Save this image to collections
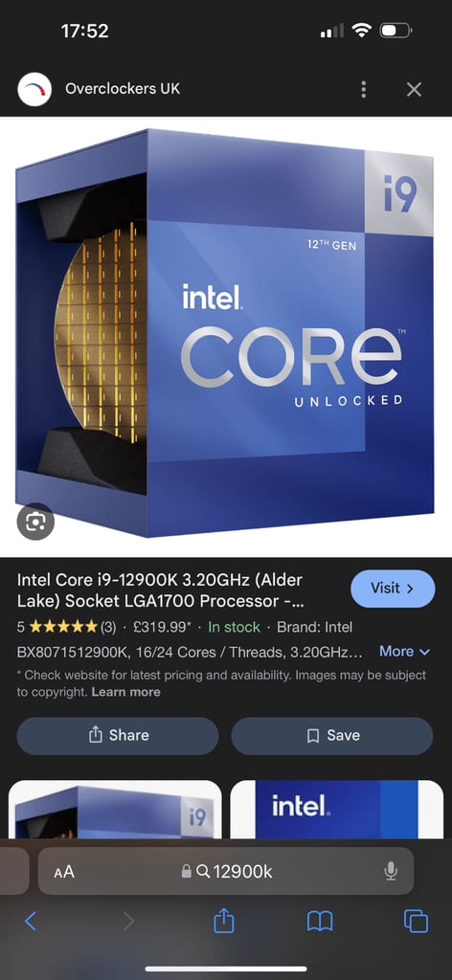 click(x=332, y=736)
